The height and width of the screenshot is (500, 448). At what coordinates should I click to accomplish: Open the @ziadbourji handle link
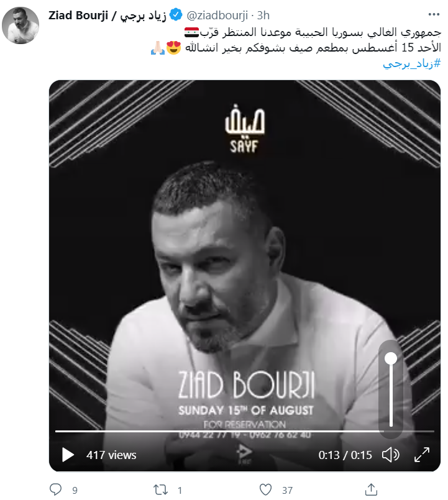click(x=217, y=16)
